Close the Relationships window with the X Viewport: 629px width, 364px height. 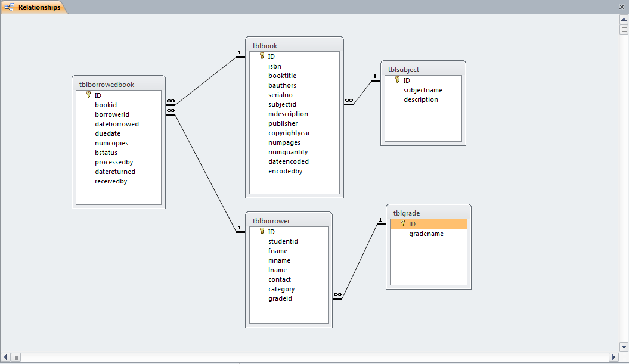[621, 7]
